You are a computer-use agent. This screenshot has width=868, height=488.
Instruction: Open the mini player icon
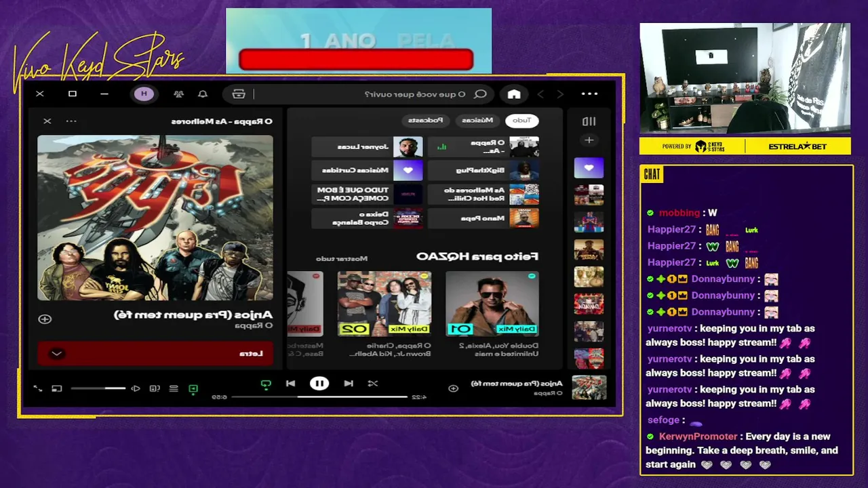pyautogui.click(x=57, y=388)
